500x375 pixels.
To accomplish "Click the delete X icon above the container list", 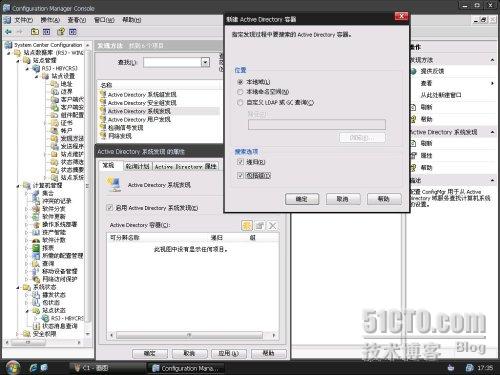I will (273, 226).
